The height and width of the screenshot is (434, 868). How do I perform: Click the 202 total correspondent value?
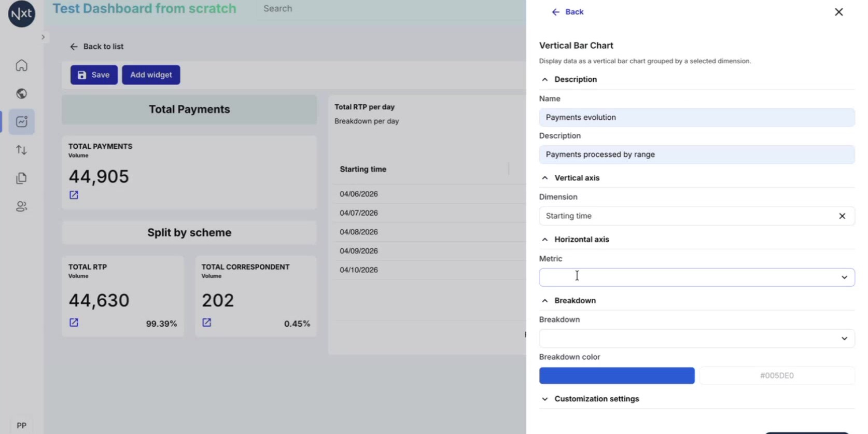tap(218, 301)
